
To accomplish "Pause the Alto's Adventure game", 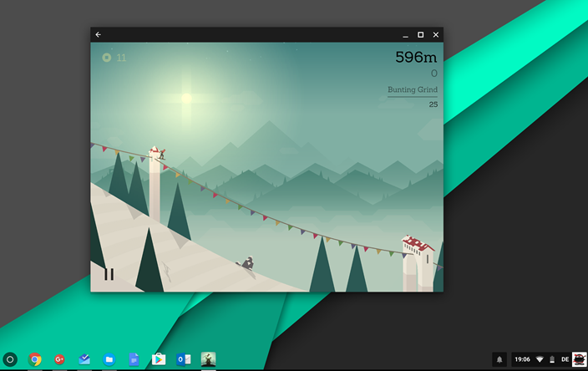I will tap(109, 274).
